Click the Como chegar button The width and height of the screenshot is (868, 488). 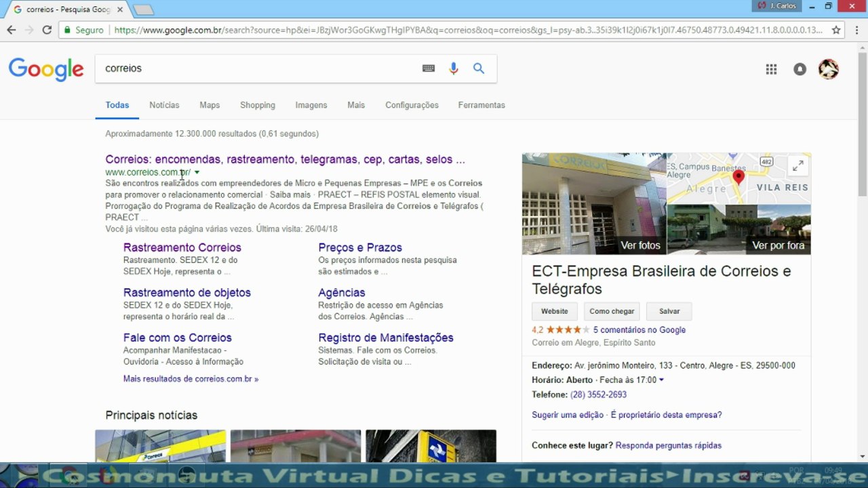pyautogui.click(x=612, y=311)
